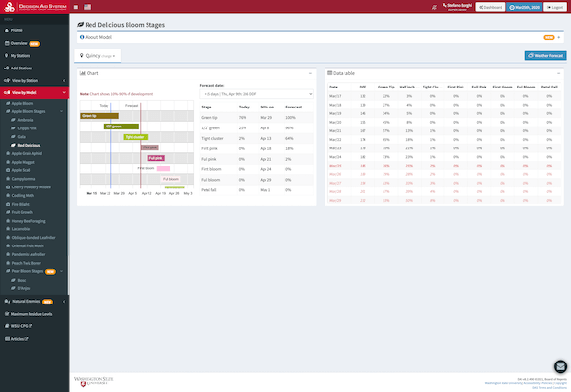Screen dimensions: 571x392
Task: Click the US flag language icon
Action: tap(88, 6)
